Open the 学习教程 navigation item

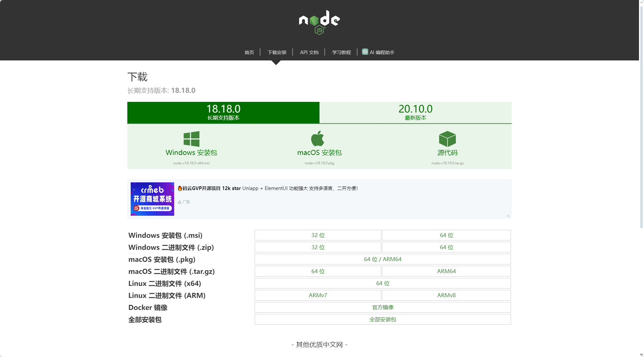(x=341, y=52)
